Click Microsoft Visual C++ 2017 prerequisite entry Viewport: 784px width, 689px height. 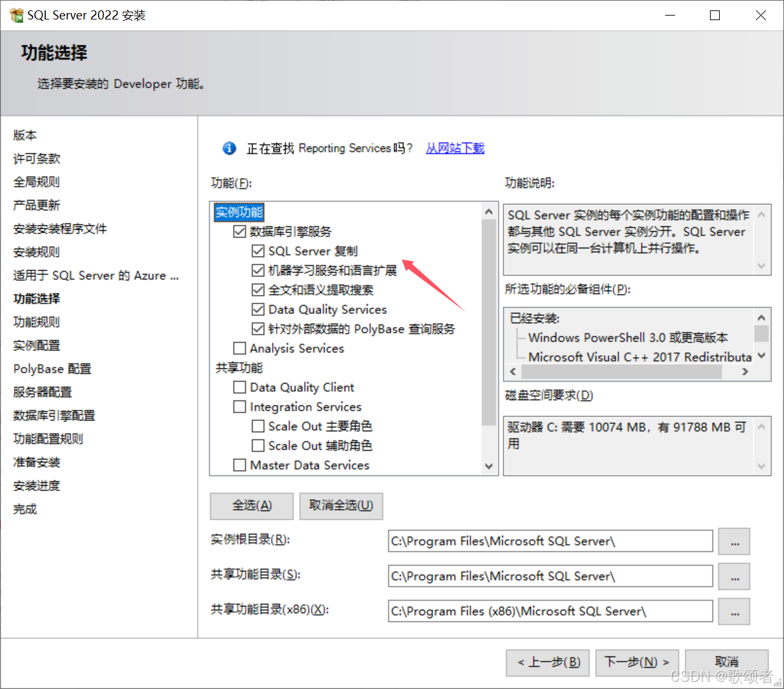coord(640,357)
